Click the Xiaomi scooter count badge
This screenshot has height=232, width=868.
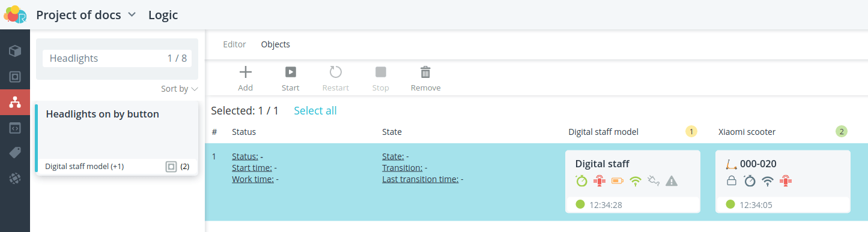[x=842, y=132]
